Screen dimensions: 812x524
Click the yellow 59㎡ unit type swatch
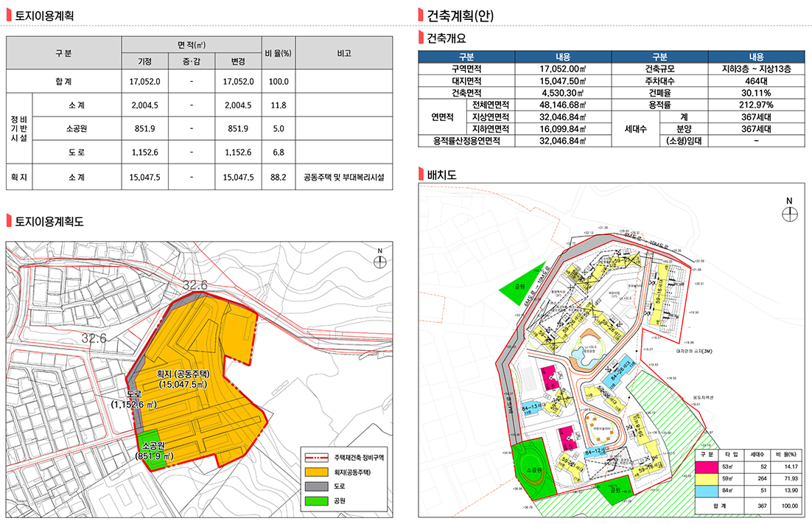707,478
